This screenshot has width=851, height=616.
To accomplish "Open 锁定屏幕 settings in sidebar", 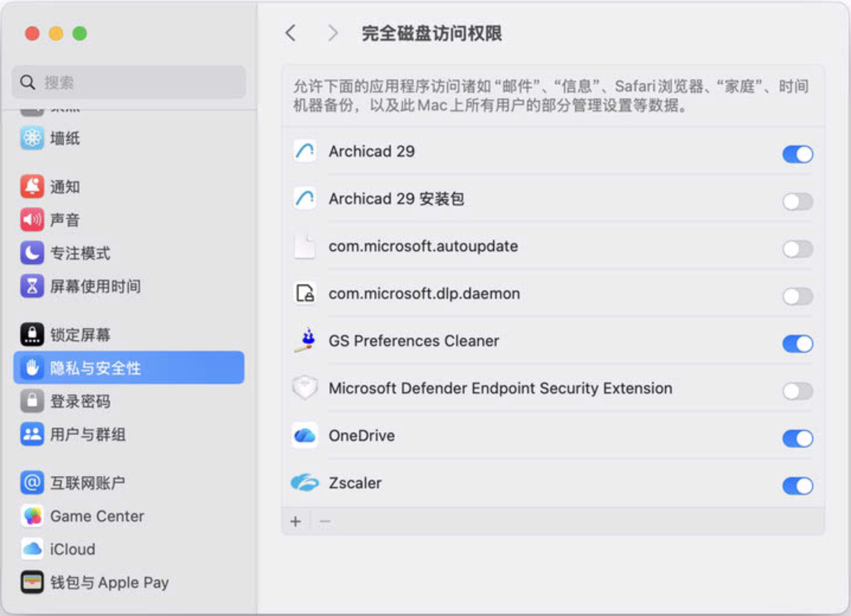I will [x=80, y=335].
